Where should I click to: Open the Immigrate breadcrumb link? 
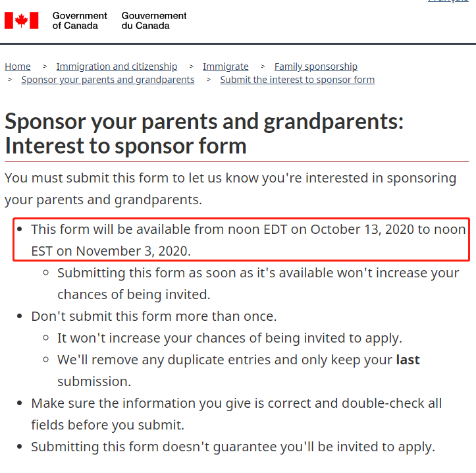point(226,67)
